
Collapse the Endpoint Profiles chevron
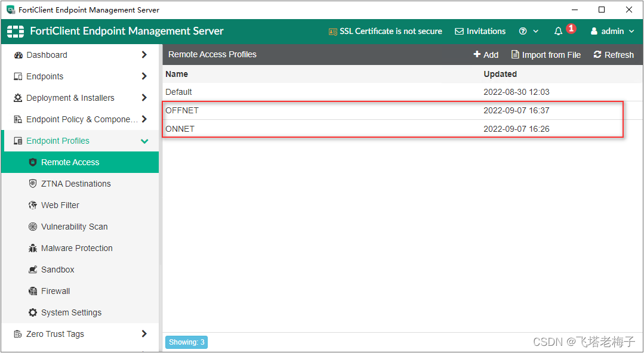point(144,141)
